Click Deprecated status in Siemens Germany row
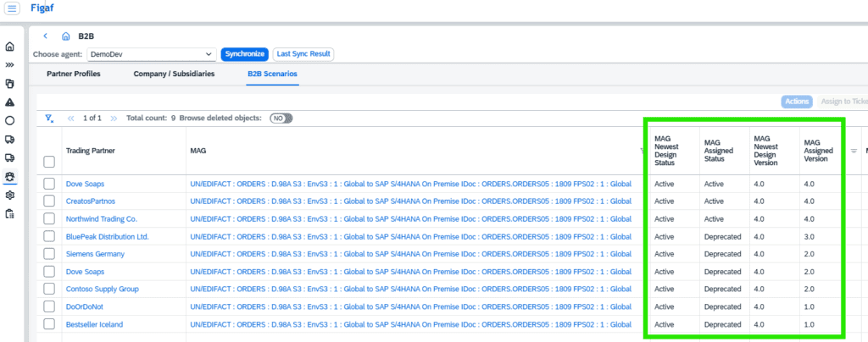 722,254
